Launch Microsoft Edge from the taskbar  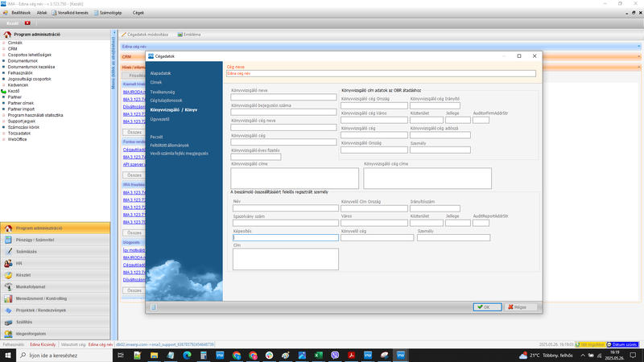pyautogui.click(x=187, y=355)
